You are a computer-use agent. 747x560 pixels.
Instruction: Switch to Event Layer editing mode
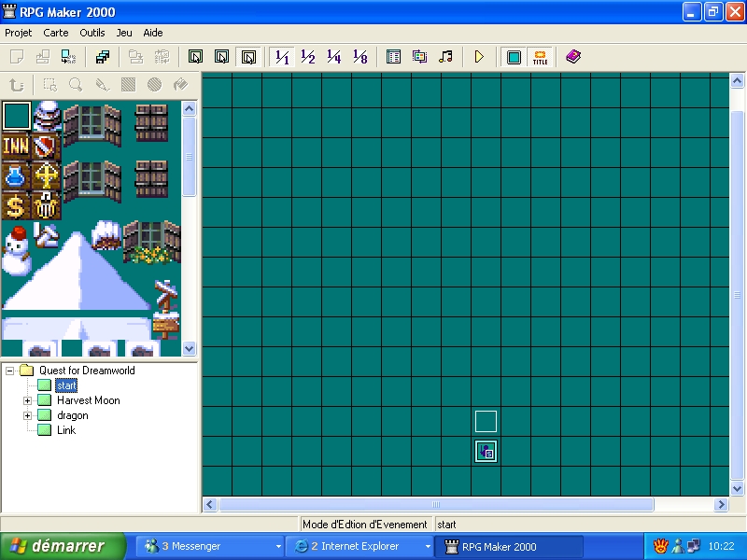coord(248,57)
